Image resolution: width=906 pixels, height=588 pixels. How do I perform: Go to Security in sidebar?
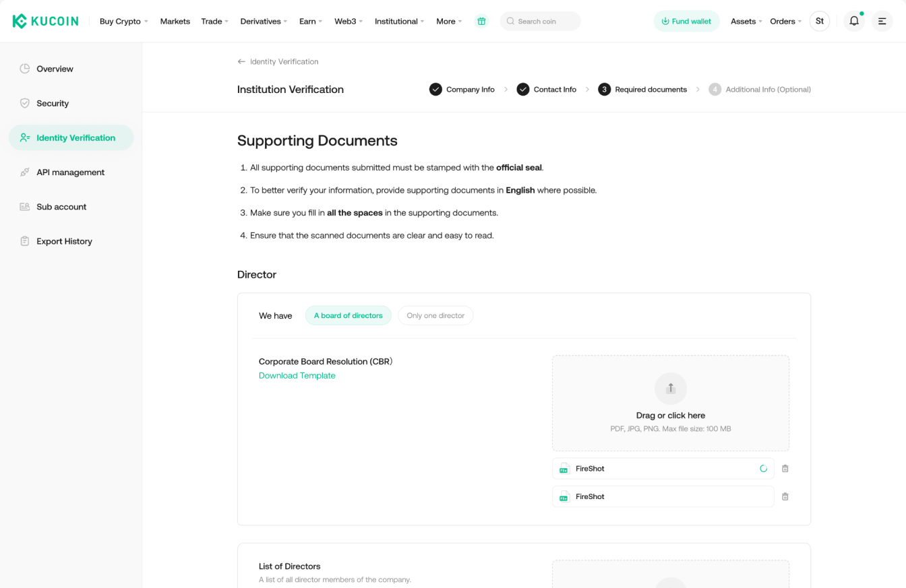click(53, 104)
